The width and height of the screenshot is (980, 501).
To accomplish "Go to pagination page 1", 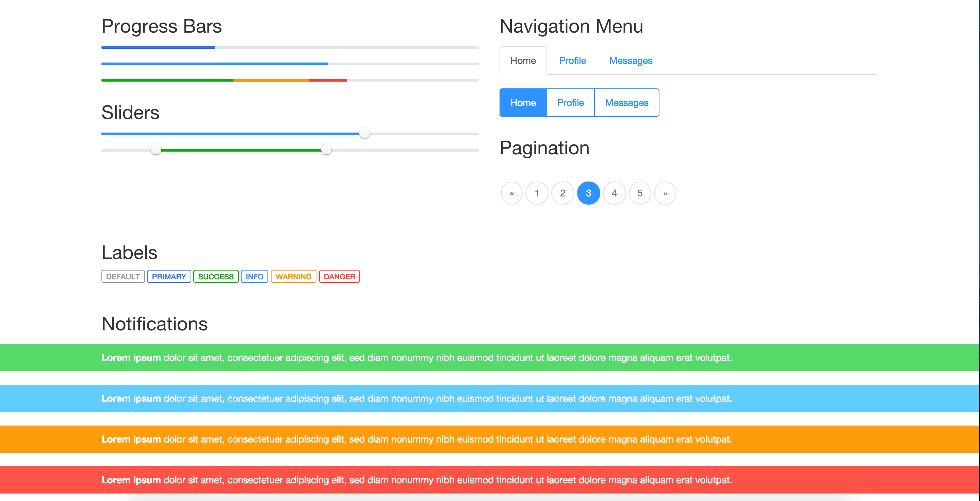I will 537,193.
